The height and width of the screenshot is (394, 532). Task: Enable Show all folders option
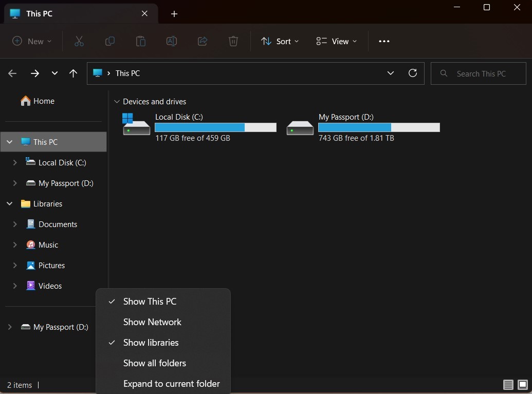(x=155, y=363)
